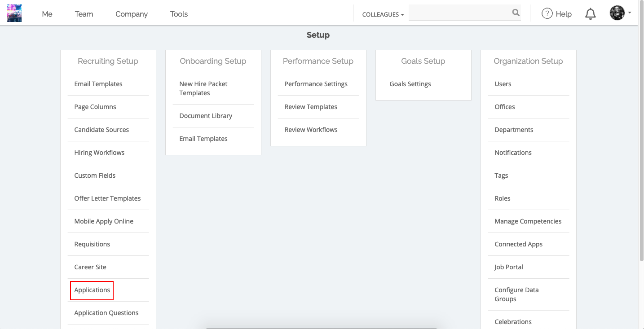Click into the colleagues search field
Viewport: 644px width, 329px height.
[x=459, y=13]
